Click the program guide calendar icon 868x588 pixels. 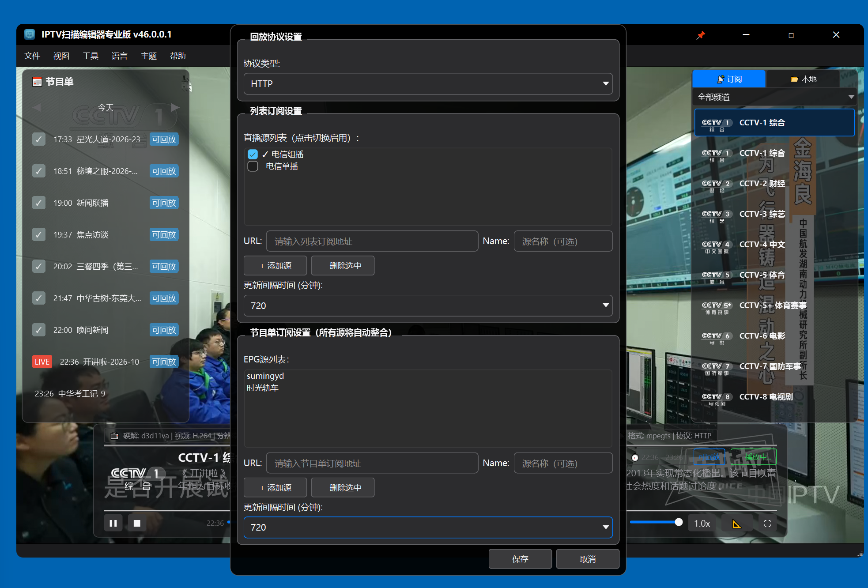click(37, 82)
